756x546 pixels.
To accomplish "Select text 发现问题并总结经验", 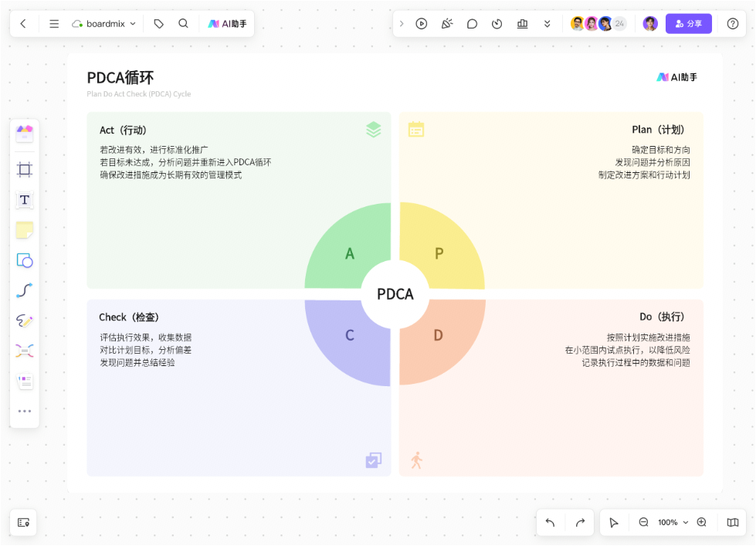I will pos(137,362).
